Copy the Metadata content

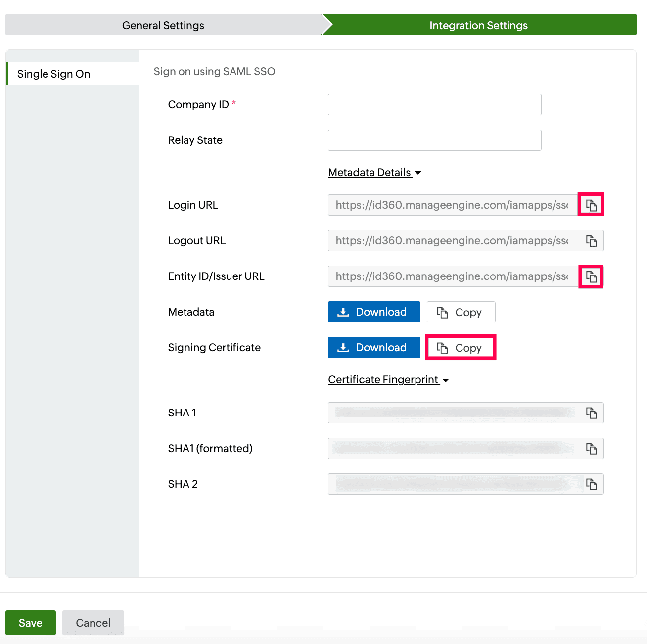pyautogui.click(x=461, y=312)
